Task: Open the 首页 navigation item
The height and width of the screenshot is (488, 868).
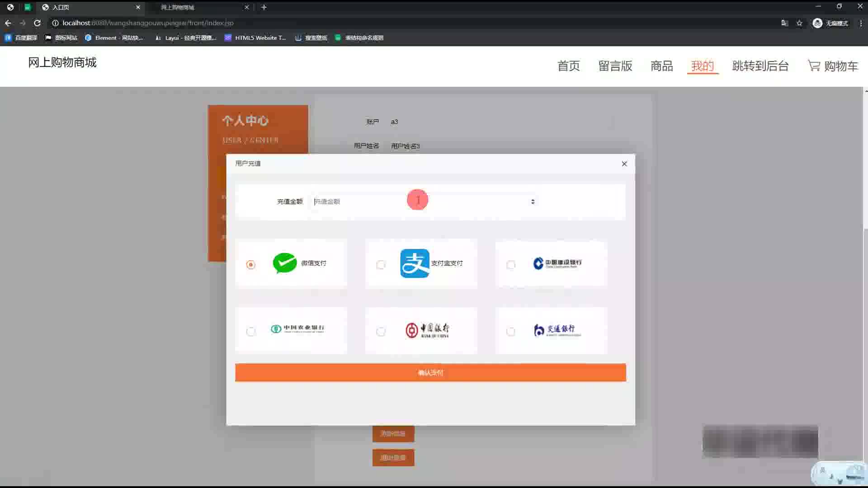Action: click(569, 66)
